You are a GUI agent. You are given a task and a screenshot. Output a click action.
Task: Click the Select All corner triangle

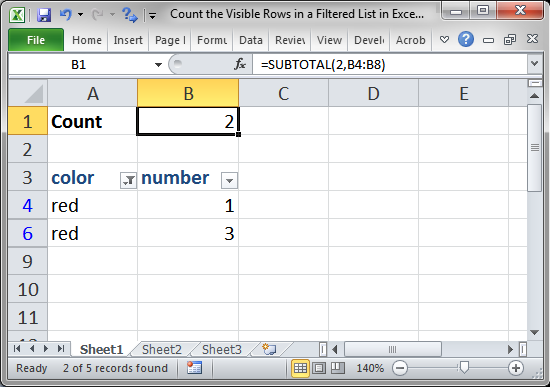click(28, 93)
